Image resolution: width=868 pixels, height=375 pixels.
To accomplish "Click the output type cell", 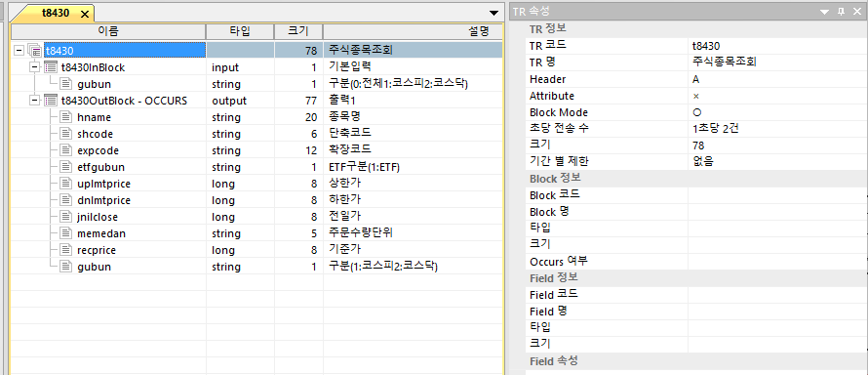I will (x=240, y=101).
